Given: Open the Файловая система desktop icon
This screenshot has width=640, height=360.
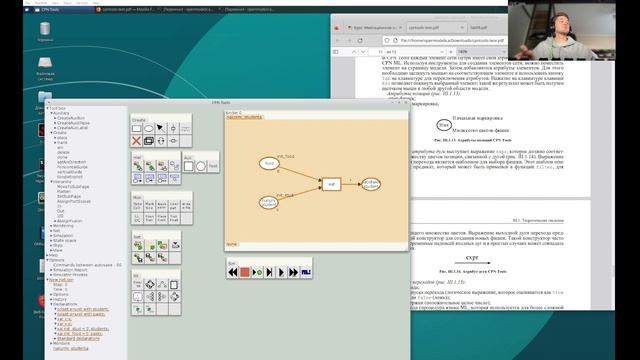Looking at the screenshot, I should [45, 68].
